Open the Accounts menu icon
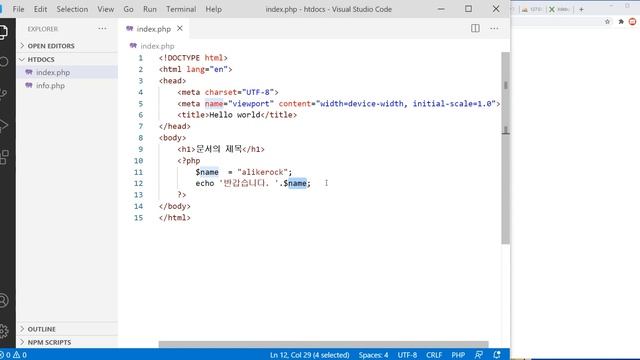The height and width of the screenshot is (360, 640). point(4,300)
